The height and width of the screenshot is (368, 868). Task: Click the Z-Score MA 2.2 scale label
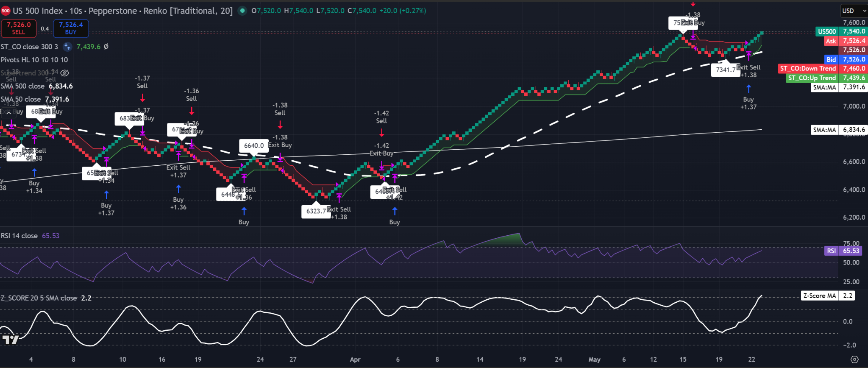[x=828, y=296]
